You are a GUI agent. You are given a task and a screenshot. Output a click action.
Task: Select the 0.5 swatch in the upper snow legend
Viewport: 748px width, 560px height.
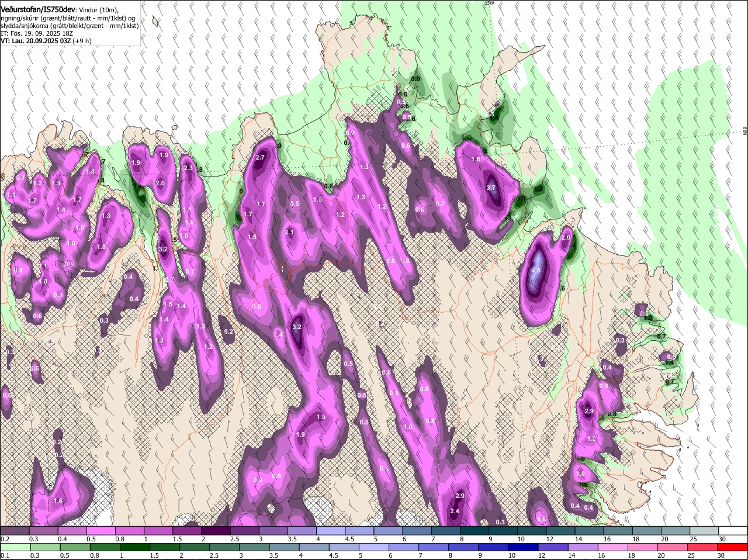point(101,531)
